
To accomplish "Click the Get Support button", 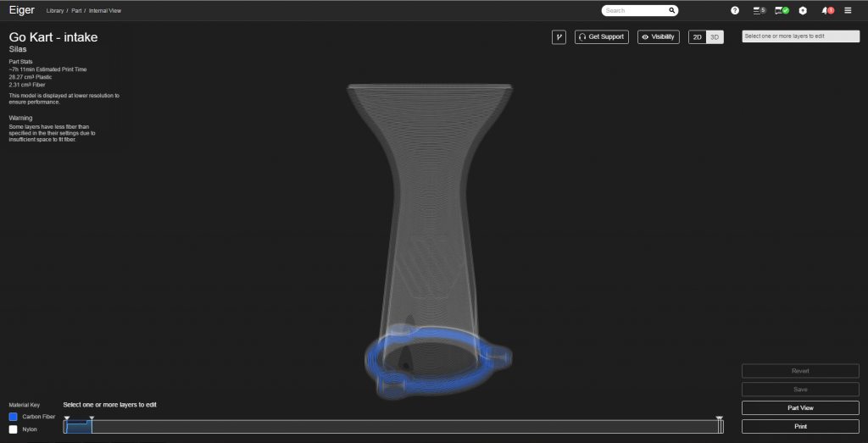I will pyautogui.click(x=601, y=37).
